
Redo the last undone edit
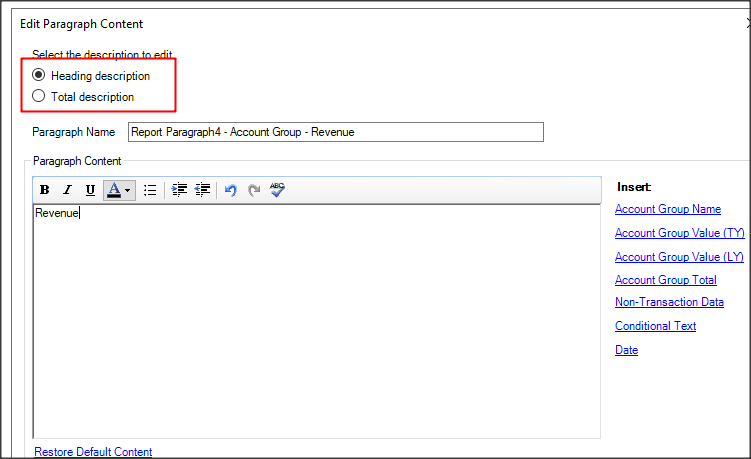[254, 190]
